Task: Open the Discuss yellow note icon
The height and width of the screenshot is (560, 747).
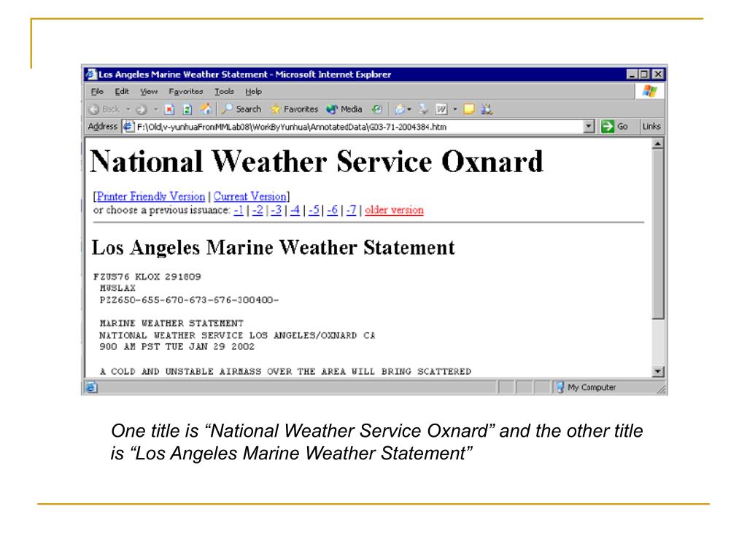Action: point(469,109)
